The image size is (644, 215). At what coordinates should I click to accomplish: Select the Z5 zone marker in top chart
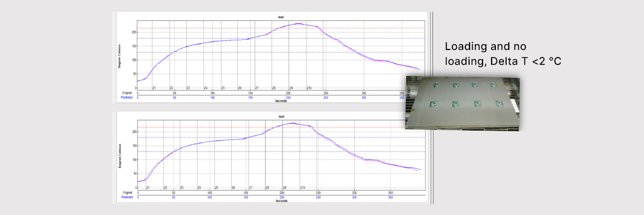coord(223,88)
